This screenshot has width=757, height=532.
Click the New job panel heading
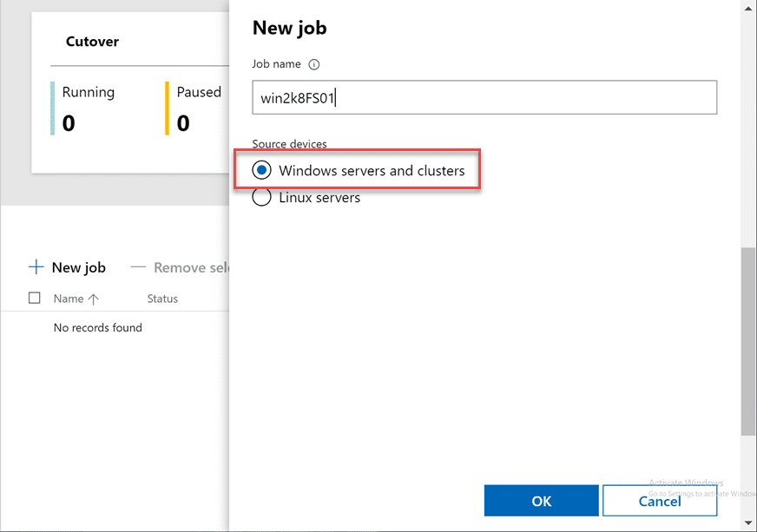click(290, 28)
